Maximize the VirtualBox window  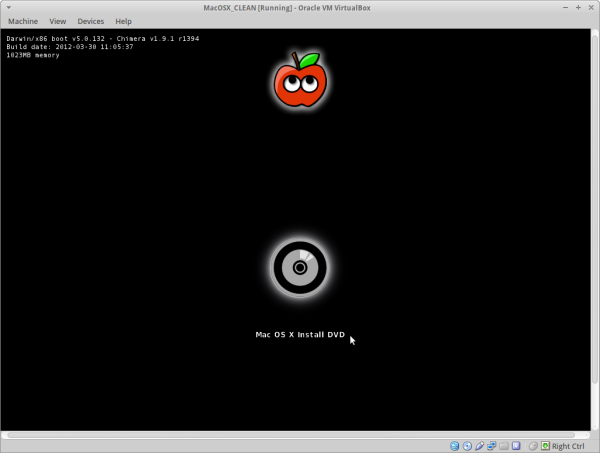(578, 8)
